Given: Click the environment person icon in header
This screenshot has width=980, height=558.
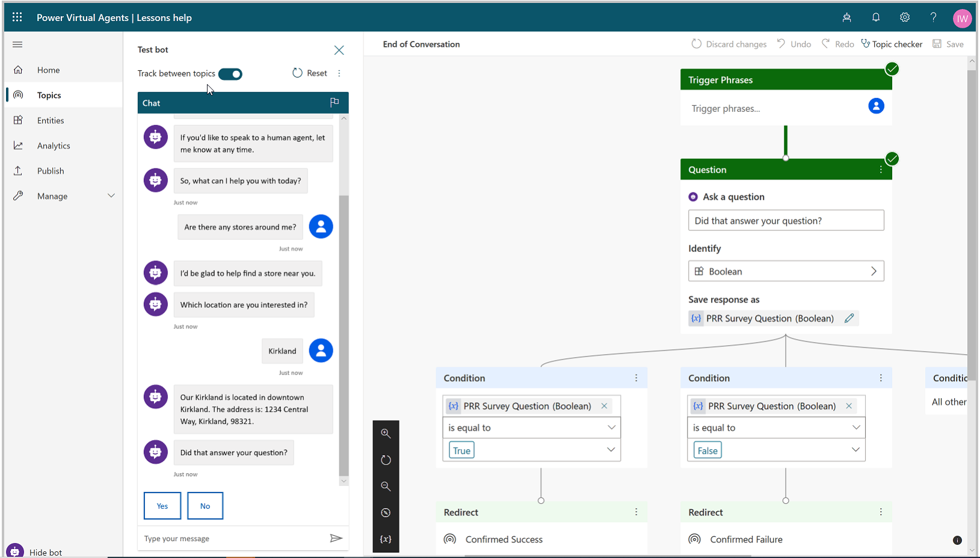Looking at the screenshot, I should [x=846, y=17].
